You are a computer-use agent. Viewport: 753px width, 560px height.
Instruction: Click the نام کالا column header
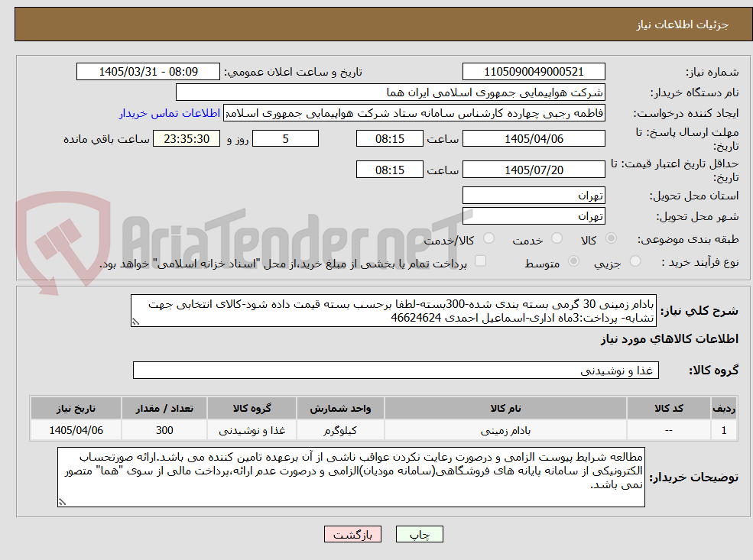[x=505, y=409]
